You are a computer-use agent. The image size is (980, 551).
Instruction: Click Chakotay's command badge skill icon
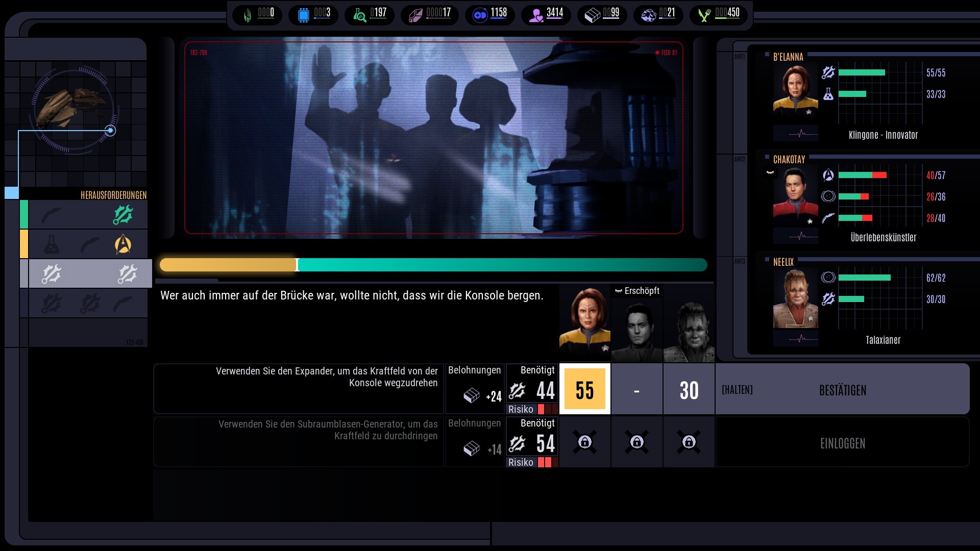click(828, 175)
